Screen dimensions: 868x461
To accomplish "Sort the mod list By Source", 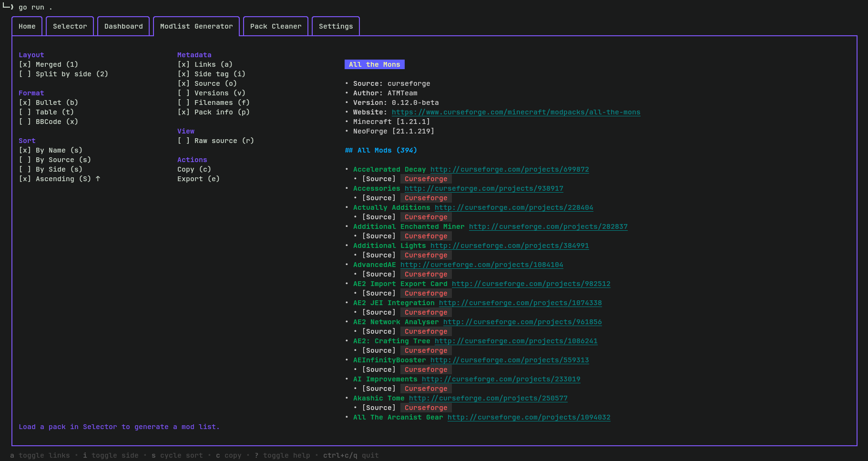I will 55,160.
